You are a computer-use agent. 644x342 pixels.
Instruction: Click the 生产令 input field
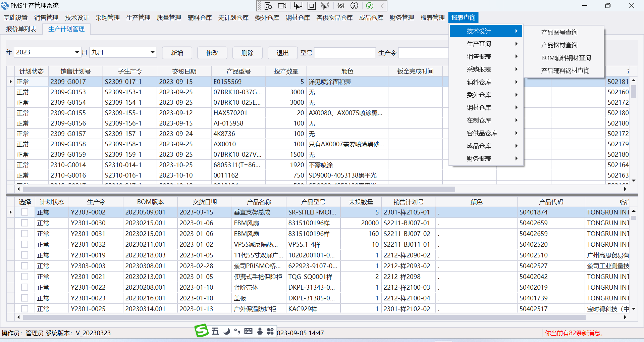(x=424, y=53)
